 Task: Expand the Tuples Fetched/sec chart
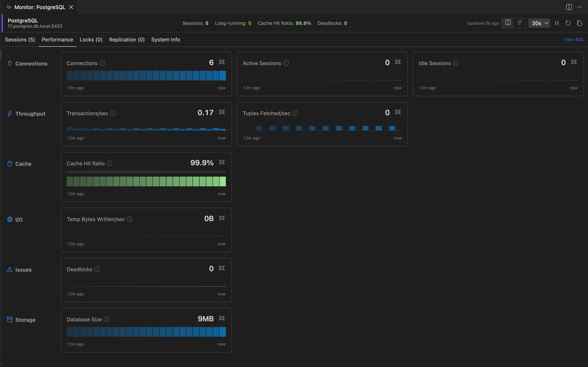coord(398,112)
